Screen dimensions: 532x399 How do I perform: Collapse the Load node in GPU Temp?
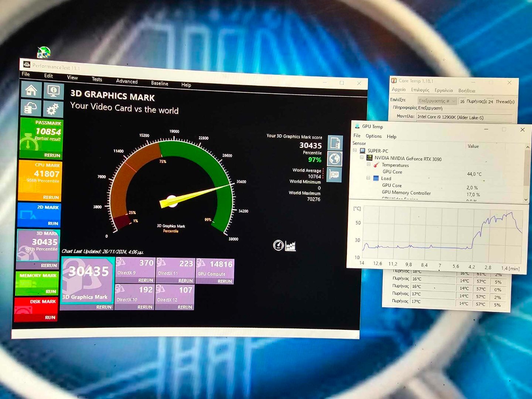[x=368, y=178]
